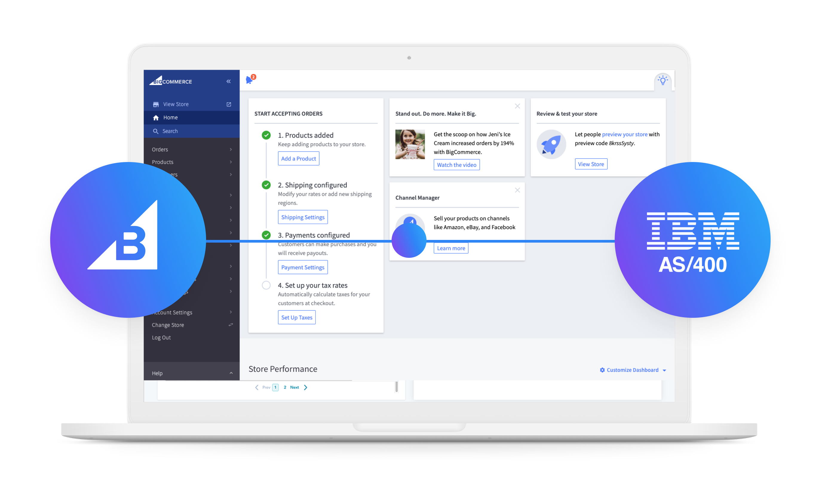Click the Watch the video button

[457, 165]
